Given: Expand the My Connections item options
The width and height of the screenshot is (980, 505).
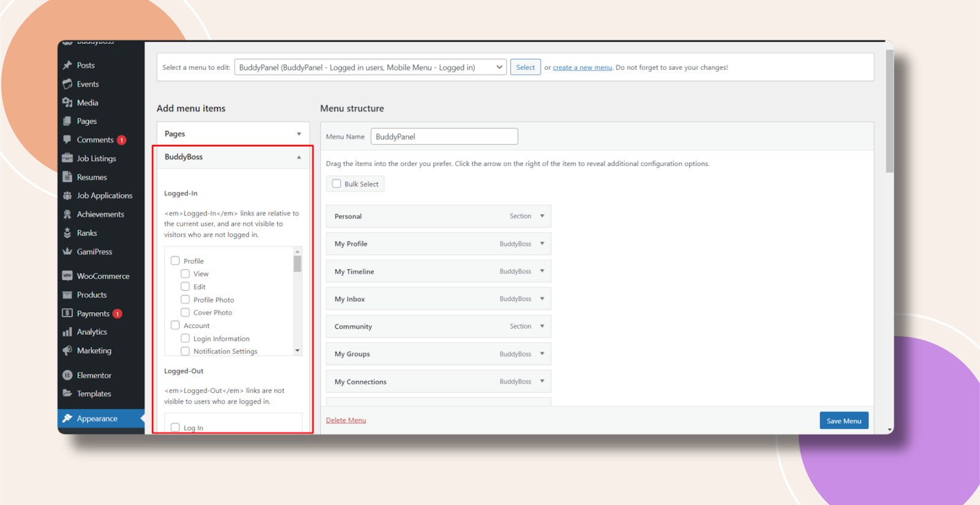Looking at the screenshot, I should pyautogui.click(x=542, y=381).
